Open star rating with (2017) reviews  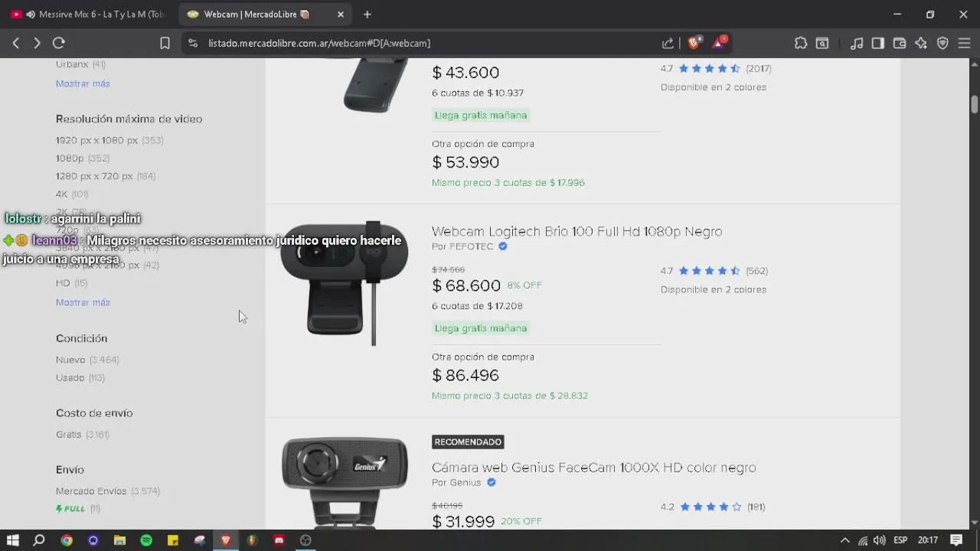[x=716, y=69]
